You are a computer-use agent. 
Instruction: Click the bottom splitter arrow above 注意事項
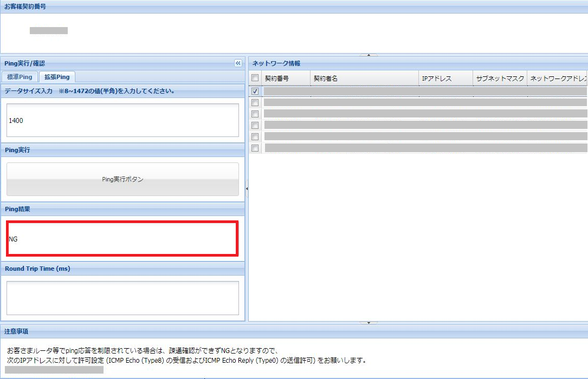pos(369,323)
